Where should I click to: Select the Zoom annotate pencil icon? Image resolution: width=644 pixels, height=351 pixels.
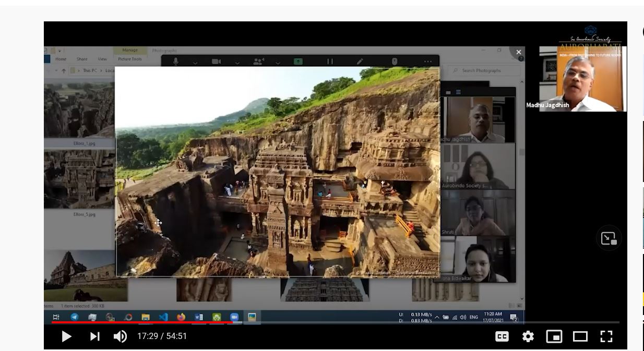tap(360, 62)
